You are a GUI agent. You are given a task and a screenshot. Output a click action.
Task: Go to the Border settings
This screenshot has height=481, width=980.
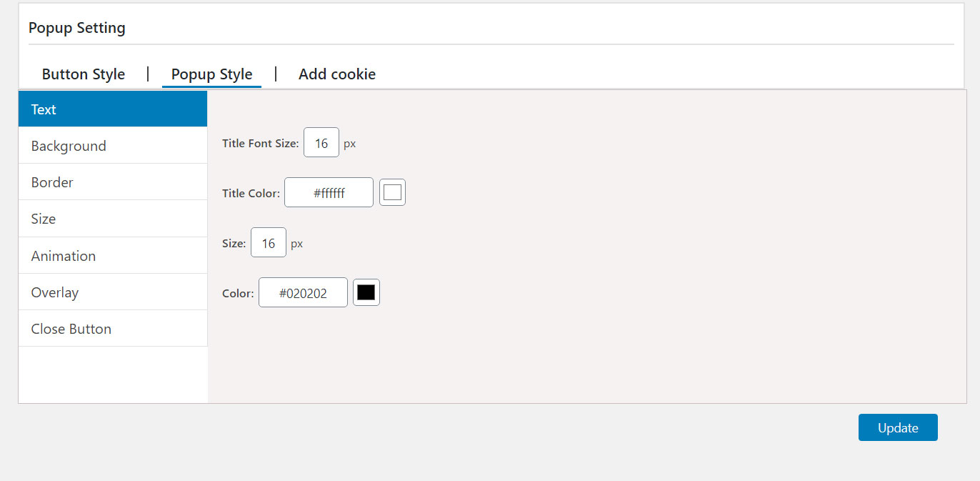point(113,182)
